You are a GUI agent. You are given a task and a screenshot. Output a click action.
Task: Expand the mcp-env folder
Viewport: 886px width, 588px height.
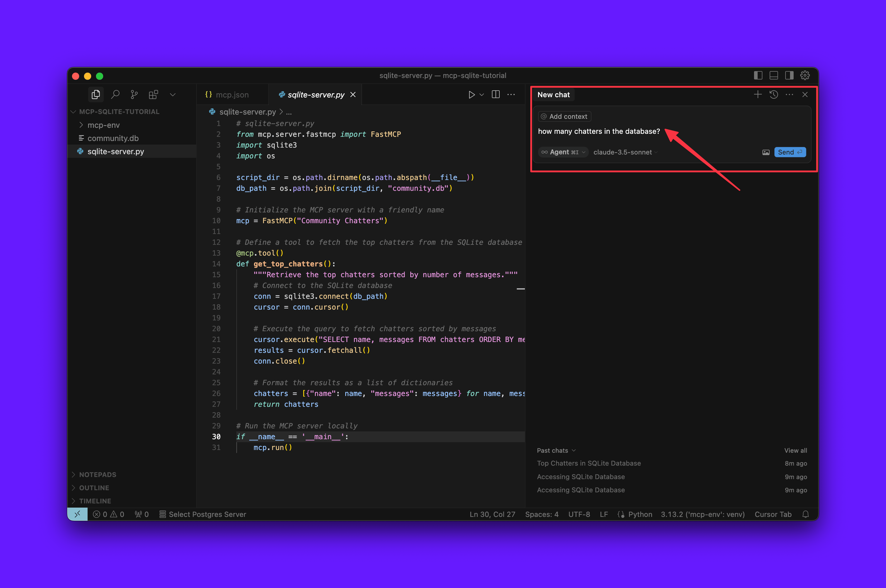coord(132,125)
